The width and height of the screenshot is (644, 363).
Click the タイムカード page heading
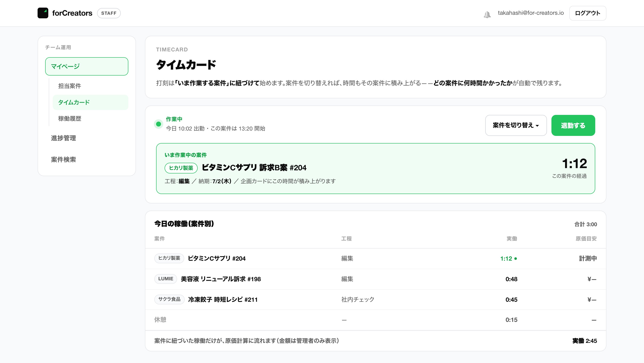186,65
